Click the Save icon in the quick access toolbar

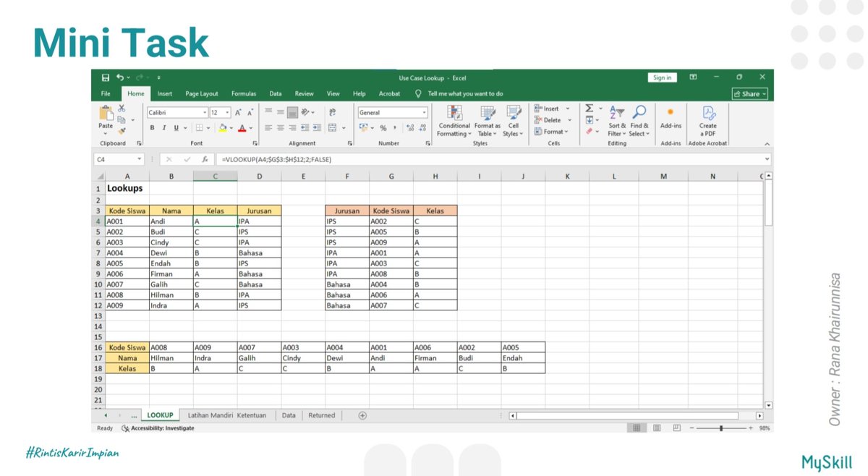click(106, 77)
